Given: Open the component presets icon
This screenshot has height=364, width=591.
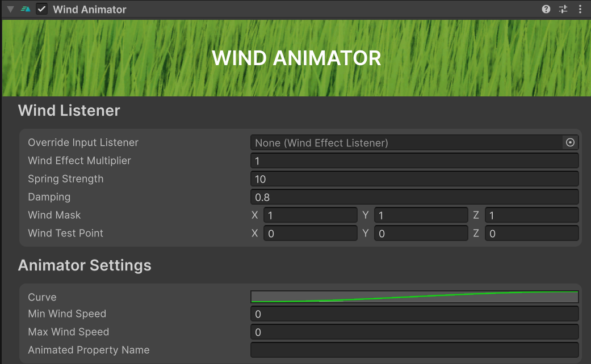Looking at the screenshot, I should [563, 9].
